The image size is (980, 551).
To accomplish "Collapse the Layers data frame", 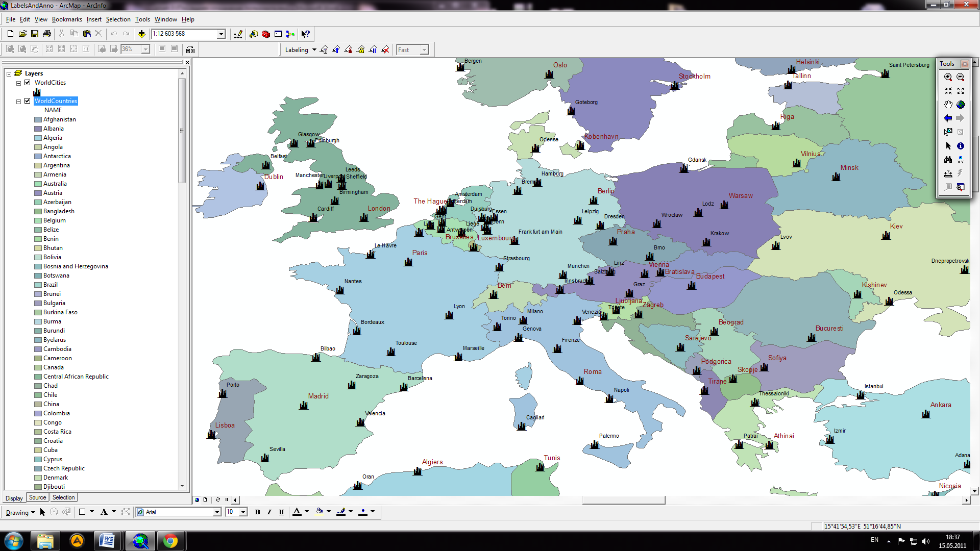I will click(x=9, y=74).
